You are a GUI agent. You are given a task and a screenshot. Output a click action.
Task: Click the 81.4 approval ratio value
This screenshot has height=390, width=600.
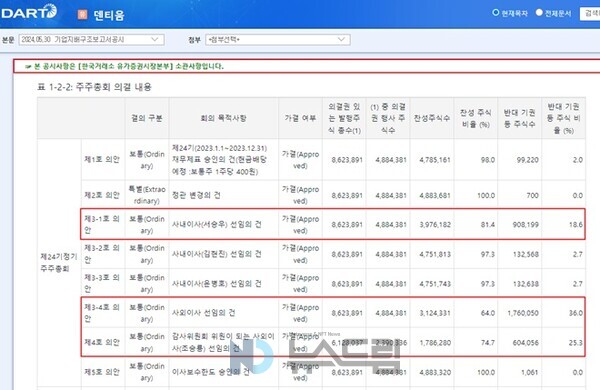[488, 225]
